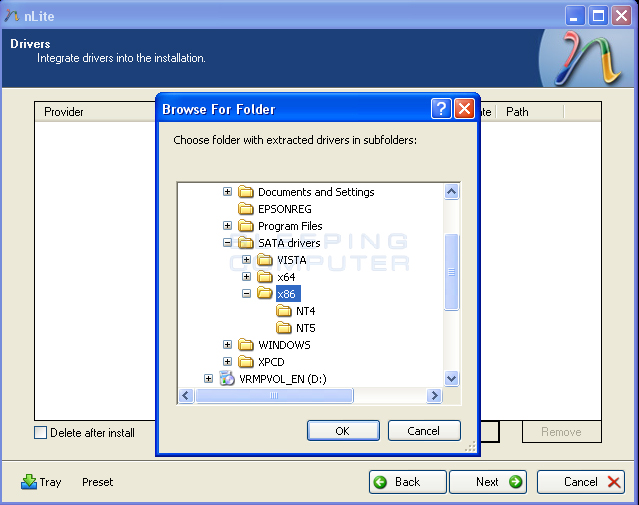Go Back to the previous nLite page
Image resolution: width=639 pixels, height=505 pixels.
point(408,482)
